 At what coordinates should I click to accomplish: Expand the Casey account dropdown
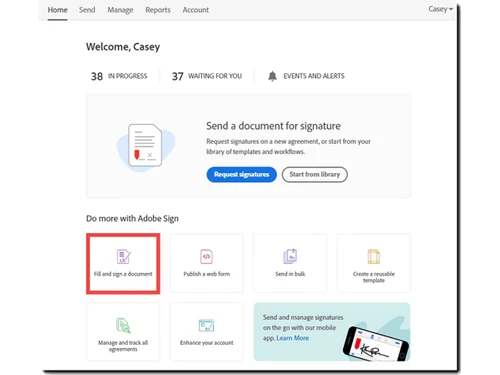pyautogui.click(x=441, y=9)
